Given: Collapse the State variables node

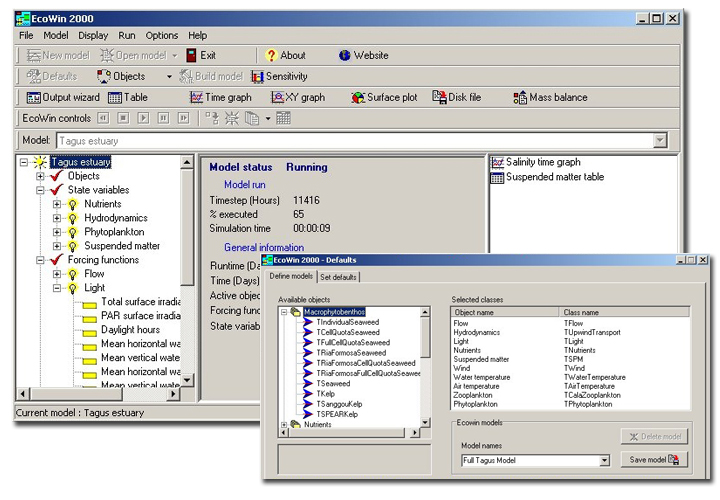Looking at the screenshot, I should [x=40, y=190].
